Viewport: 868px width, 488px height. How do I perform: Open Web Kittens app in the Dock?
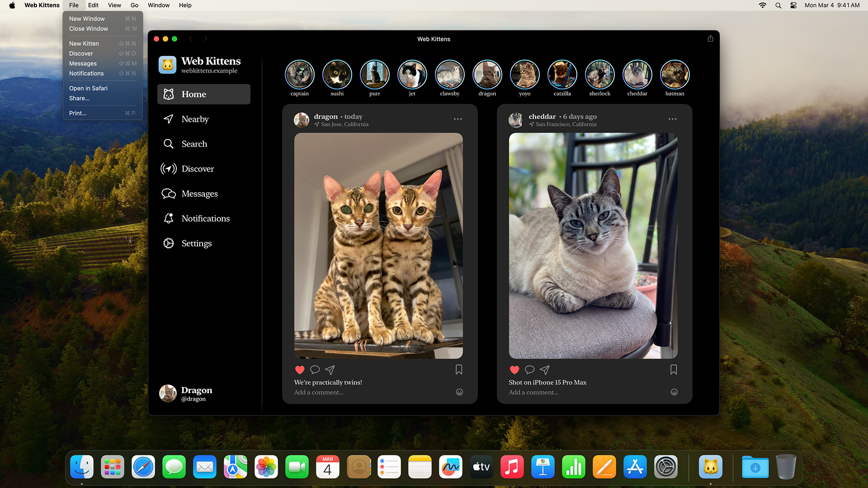[710, 467]
